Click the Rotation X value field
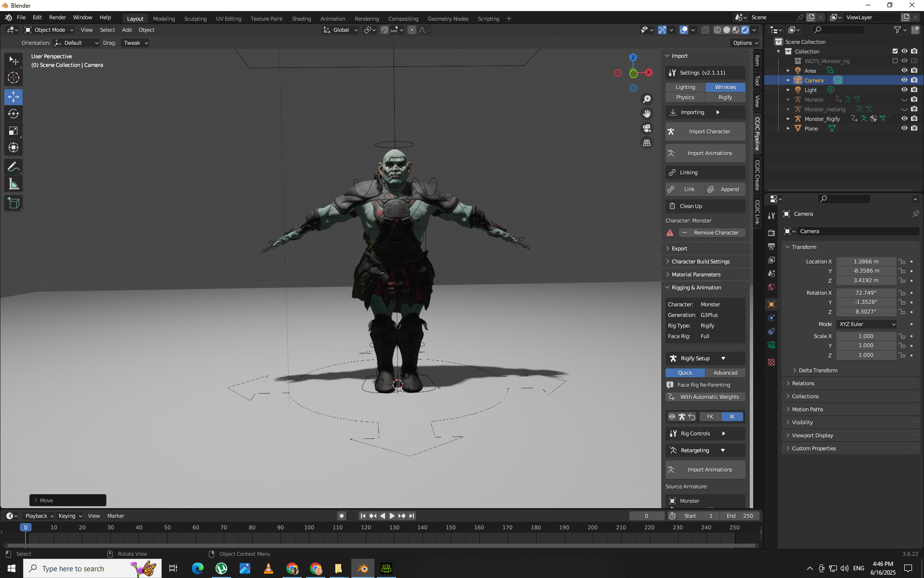 click(866, 293)
